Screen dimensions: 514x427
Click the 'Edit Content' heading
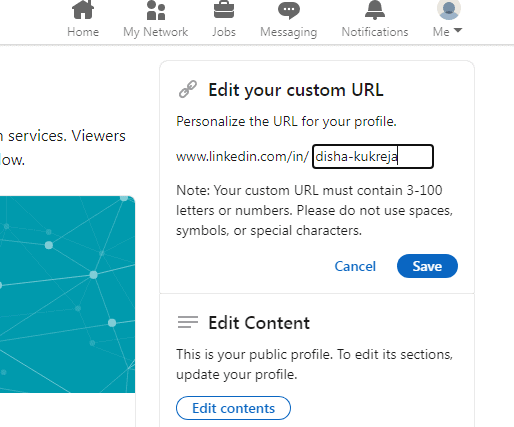click(259, 323)
